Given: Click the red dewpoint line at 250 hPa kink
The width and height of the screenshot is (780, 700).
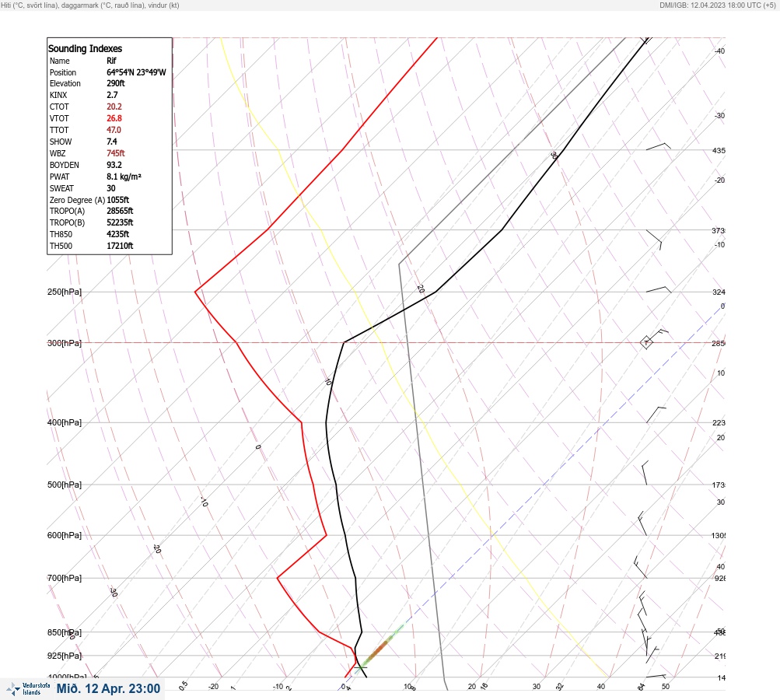Looking at the screenshot, I should (x=195, y=292).
